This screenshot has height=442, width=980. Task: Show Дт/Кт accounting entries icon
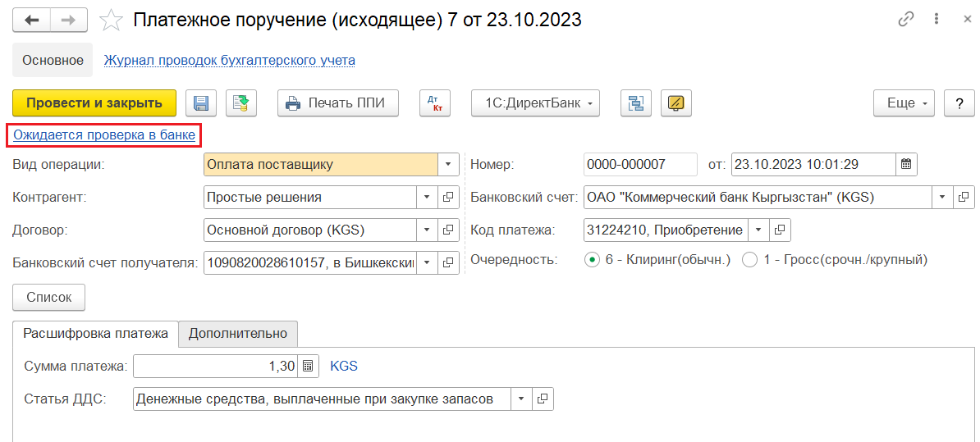435,103
